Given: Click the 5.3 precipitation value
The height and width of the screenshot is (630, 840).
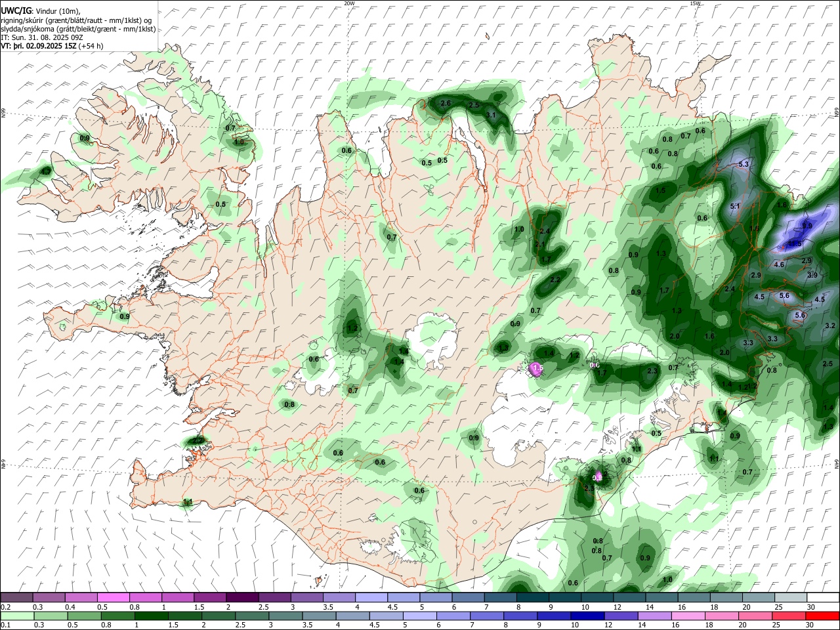Looking at the screenshot, I should pyautogui.click(x=744, y=163).
